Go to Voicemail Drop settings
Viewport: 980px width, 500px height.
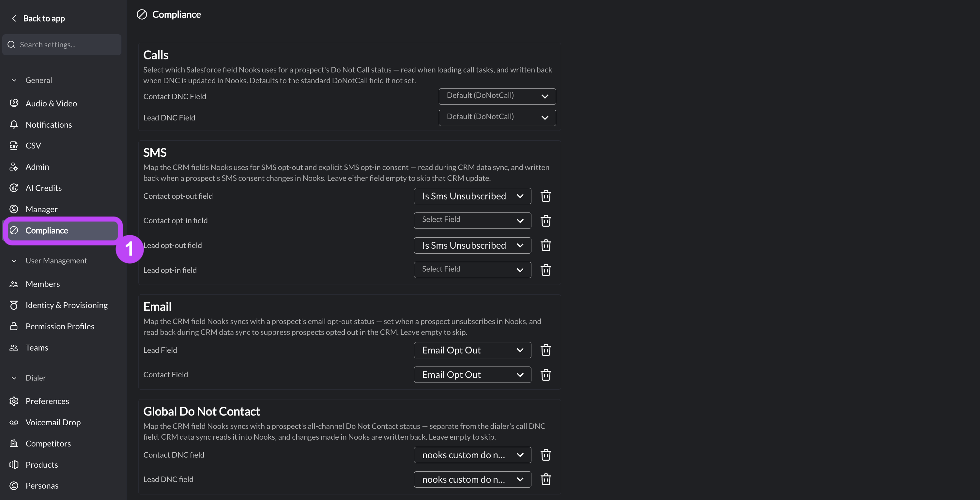pos(53,422)
